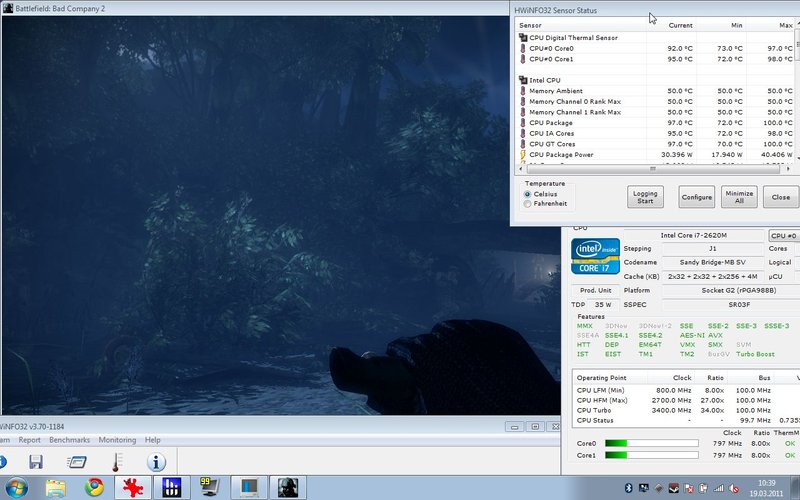Switch to the Bad Company 2 taskbar icon
The height and width of the screenshot is (500, 800).
click(288, 488)
